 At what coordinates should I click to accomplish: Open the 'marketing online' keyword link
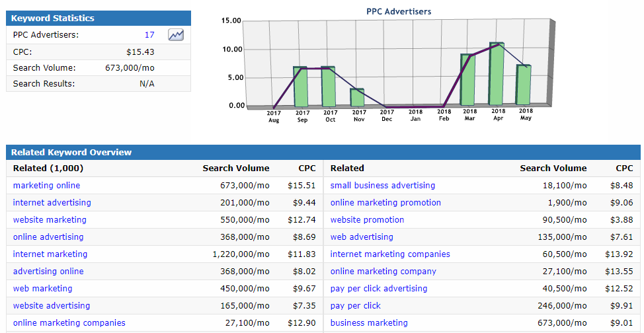[x=46, y=186]
